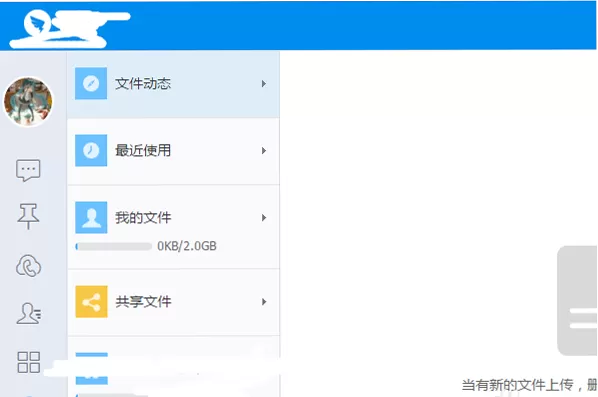598x397 pixels.
Task: Select the 共享文件 menu label
Action: pyautogui.click(x=143, y=302)
